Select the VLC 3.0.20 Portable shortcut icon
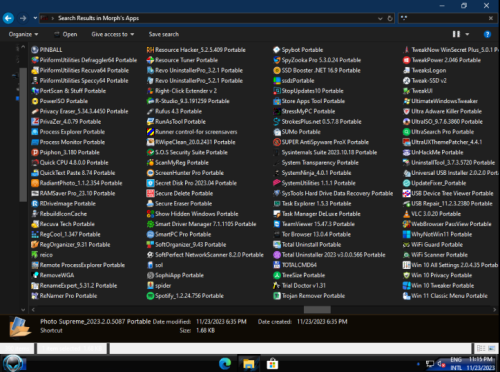 tap(406, 214)
